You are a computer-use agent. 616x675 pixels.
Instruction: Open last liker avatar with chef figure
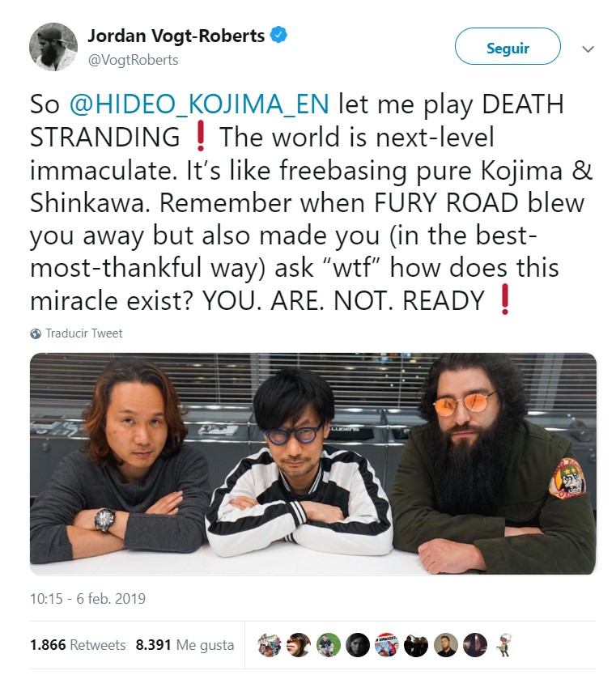coord(503,645)
